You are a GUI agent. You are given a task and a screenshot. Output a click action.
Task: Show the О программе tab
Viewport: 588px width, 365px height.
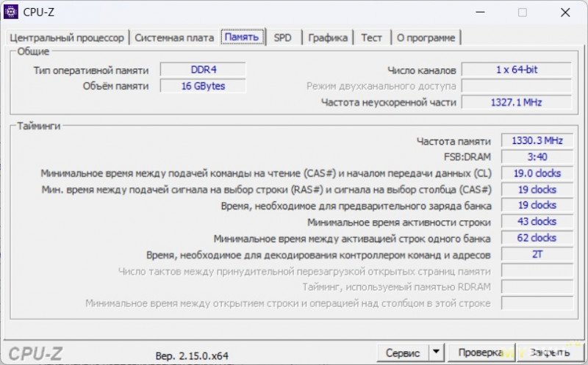426,37
